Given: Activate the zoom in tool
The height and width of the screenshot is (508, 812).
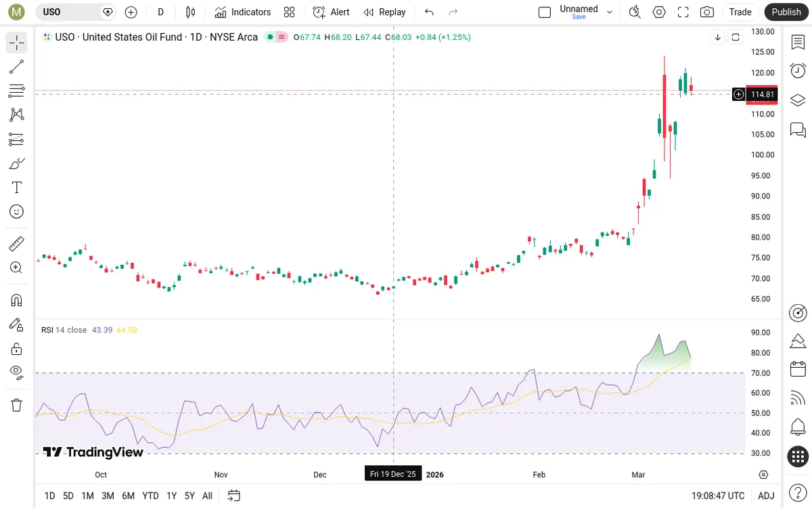Looking at the screenshot, I should (x=17, y=268).
